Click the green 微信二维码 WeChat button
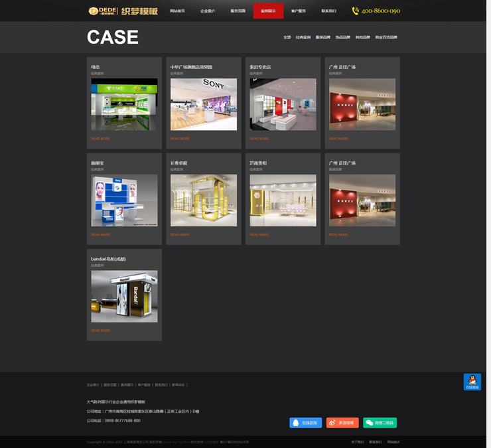 coord(380,423)
